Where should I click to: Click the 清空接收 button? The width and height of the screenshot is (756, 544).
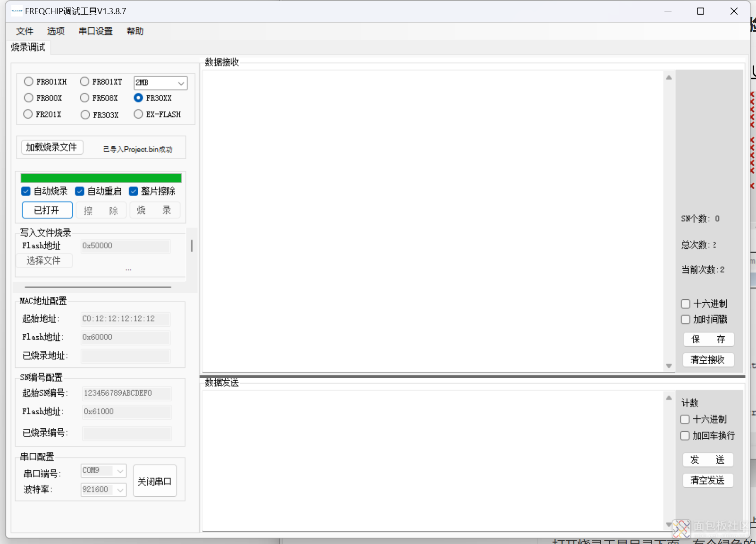pos(708,360)
